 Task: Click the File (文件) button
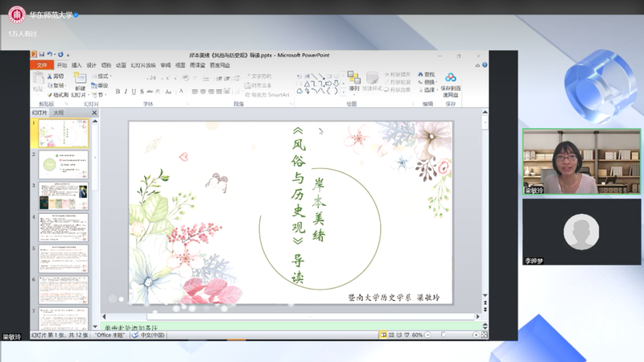(x=43, y=65)
